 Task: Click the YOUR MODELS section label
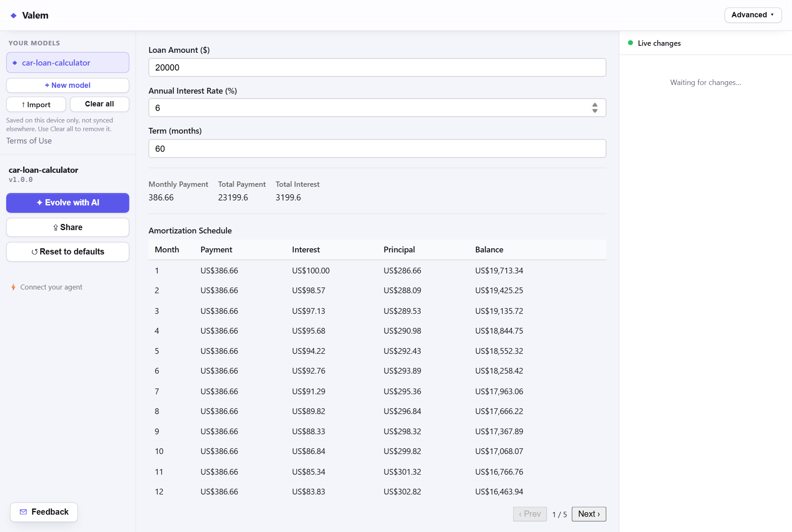pos(34,43)
